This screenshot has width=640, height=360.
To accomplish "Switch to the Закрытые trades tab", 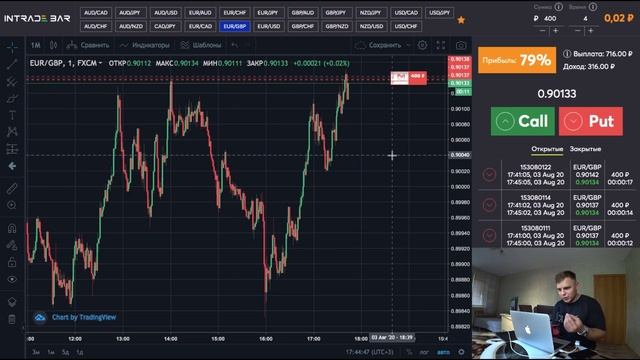I will pos(585,149).
